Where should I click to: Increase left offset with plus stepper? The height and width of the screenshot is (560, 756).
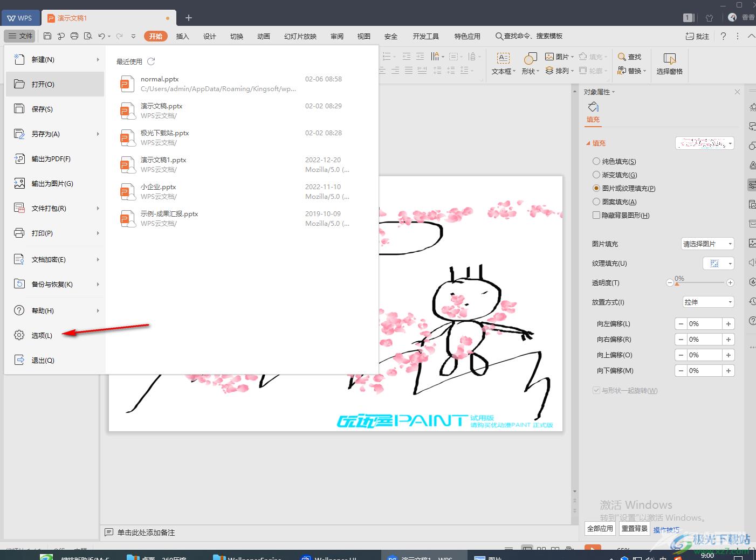click(x=728, y=324)
